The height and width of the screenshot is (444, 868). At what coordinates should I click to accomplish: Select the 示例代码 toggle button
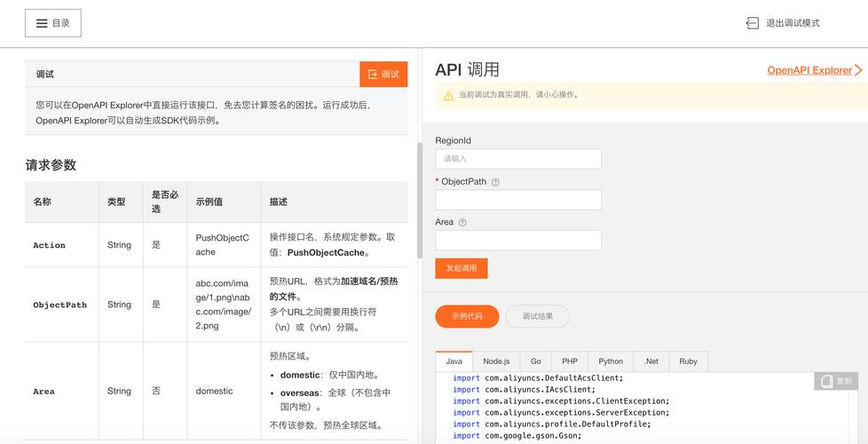point(466,316)
